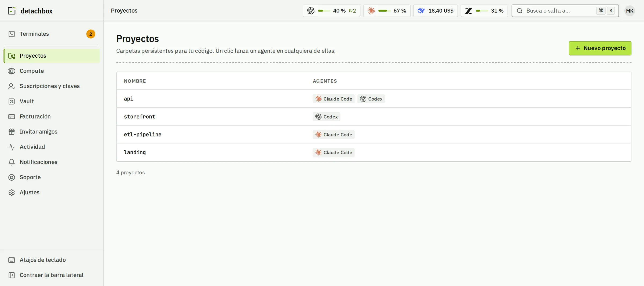This screenshot has width=644, height=286.
Task: Open Suscripciones y claves
Action: pos(52,86)
